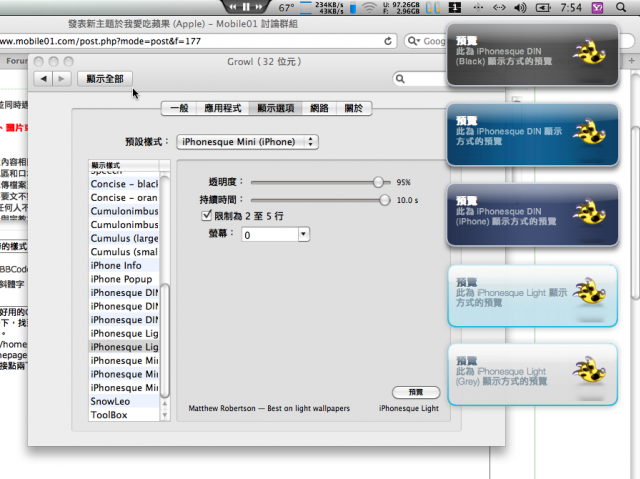The width and height of the screenshot is (640, 479).
Task: Click the previous track button in menu bar
Action: coord(233,7)
